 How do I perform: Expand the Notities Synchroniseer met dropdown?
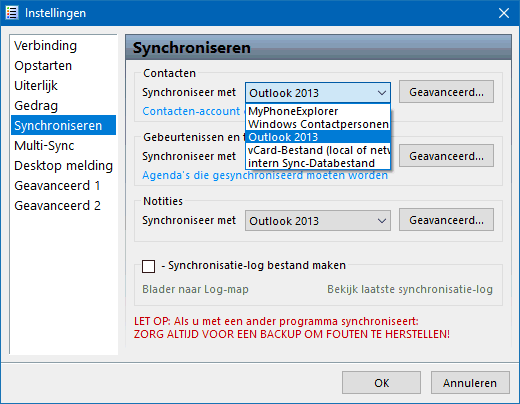tap(318, 221)
